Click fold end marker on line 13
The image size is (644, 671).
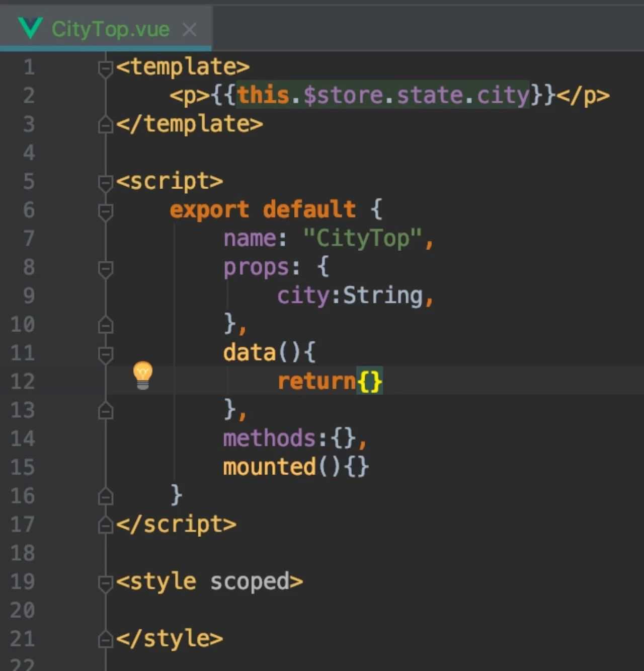point(105,411)
